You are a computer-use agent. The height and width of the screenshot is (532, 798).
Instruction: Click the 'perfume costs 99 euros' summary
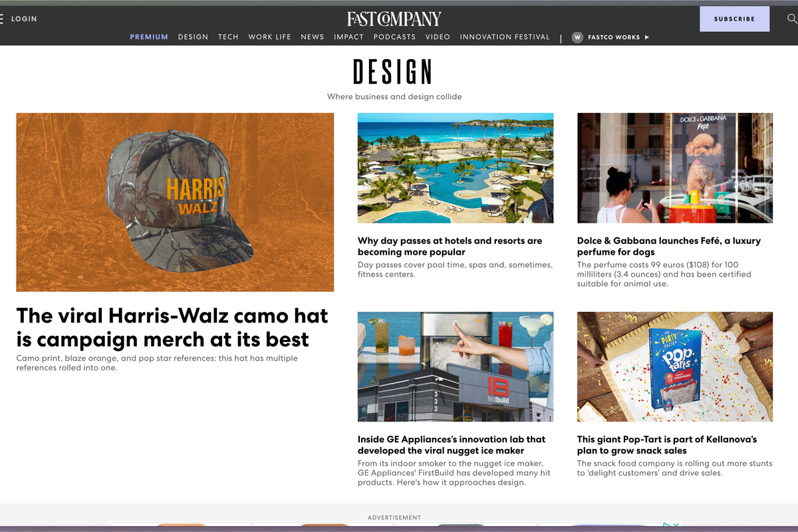664,274
